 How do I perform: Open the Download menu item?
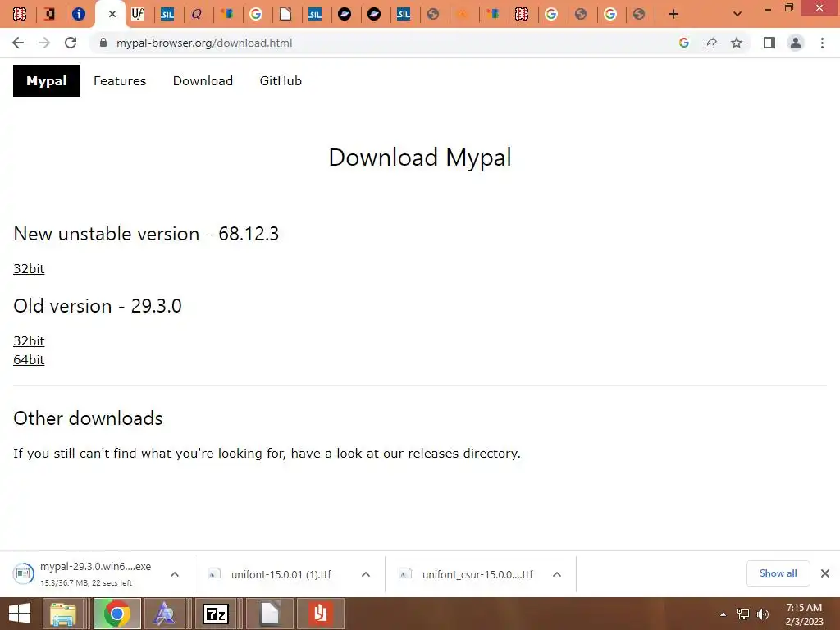click(203, 81)
